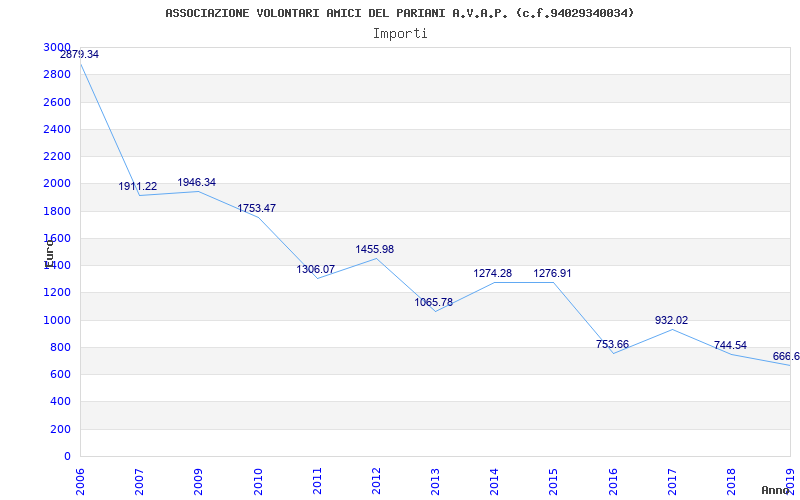Pick the 1753.47 data label
The image size is (800, 500).
tap(256, 208)
